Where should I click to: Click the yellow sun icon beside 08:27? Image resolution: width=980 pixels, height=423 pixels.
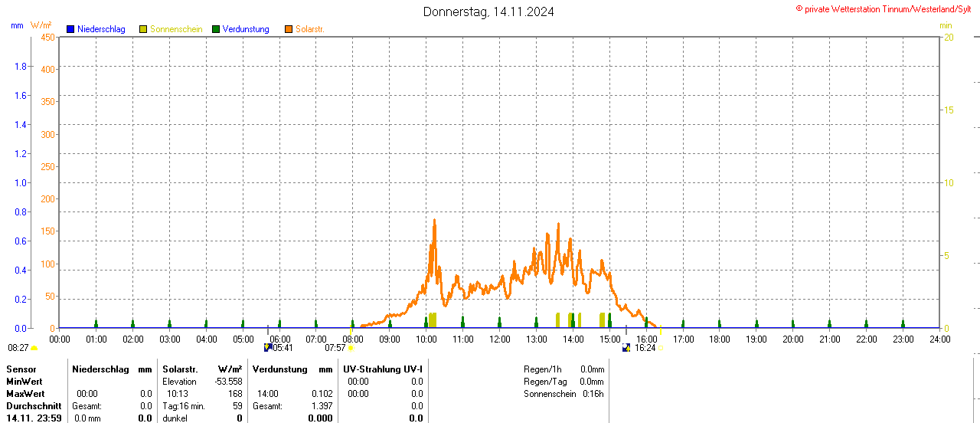tap(34, 348)
